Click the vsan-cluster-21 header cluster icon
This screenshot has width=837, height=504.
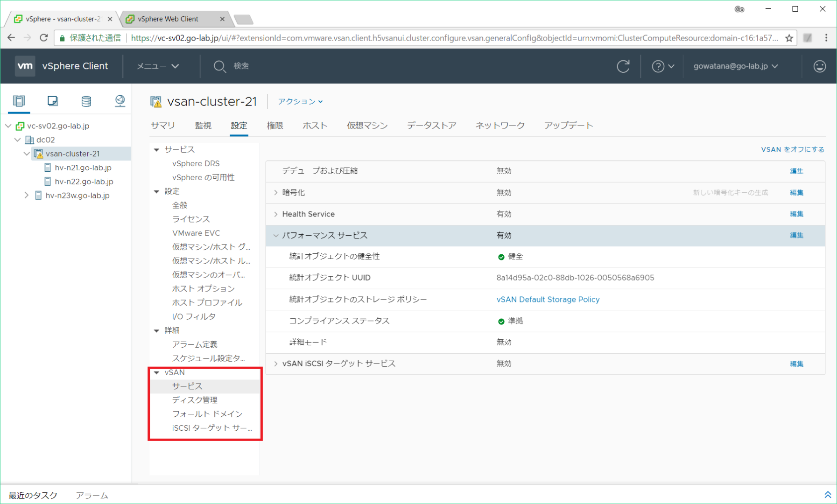click(x=156, y=101)
